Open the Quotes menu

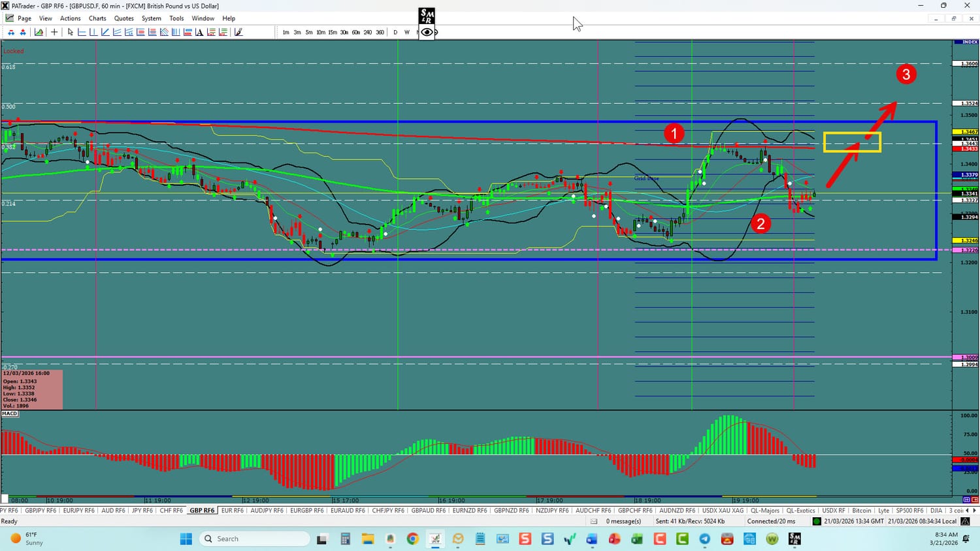pos(123,18)
